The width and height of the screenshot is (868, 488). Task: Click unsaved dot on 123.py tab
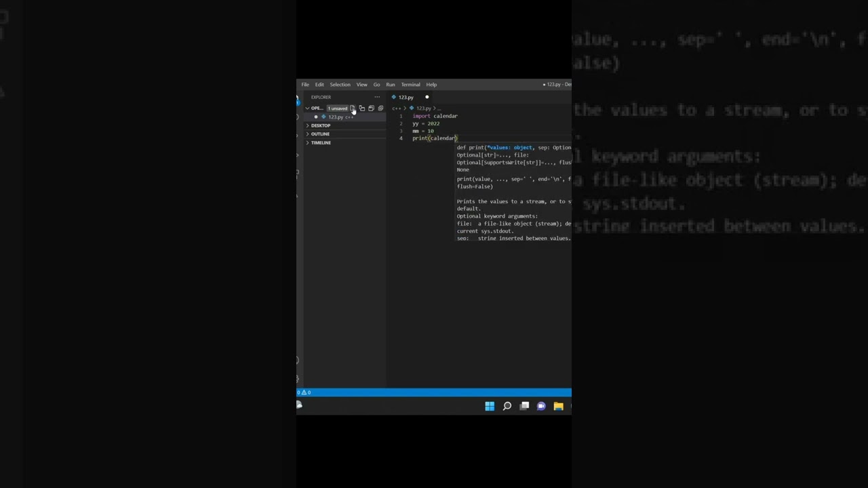click(427, 97)
